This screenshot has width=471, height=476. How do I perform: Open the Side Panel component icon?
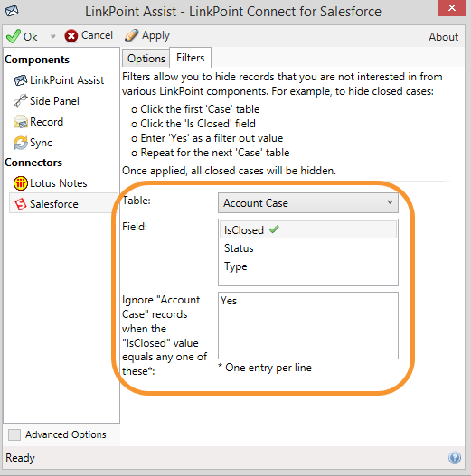tap(21, 101)
